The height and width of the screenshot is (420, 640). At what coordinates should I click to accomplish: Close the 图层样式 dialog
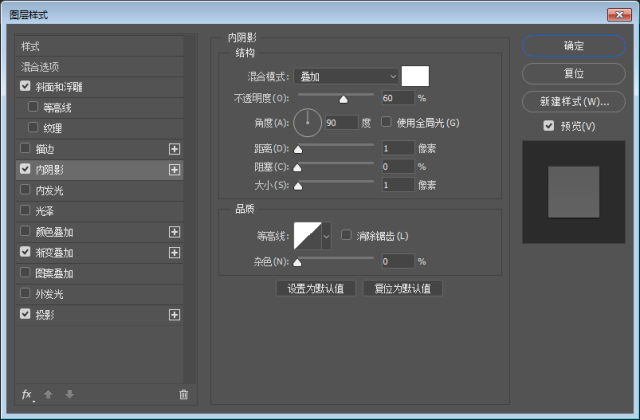(619, 15)
